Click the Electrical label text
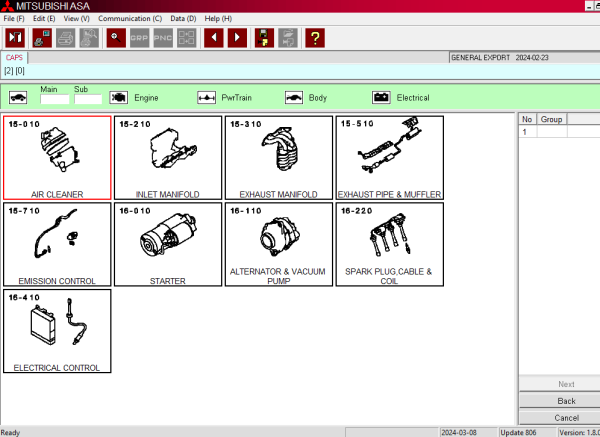600x437 pixels. (413, 98)
